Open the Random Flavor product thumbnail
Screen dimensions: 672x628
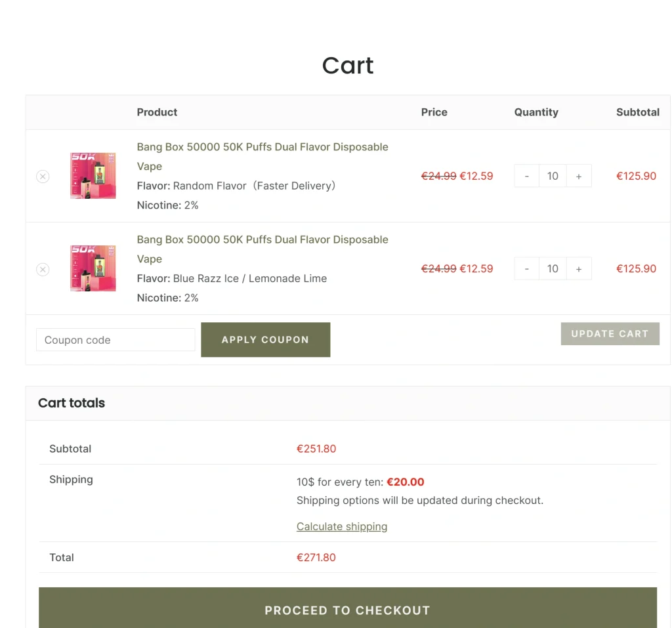coord(93,176)
